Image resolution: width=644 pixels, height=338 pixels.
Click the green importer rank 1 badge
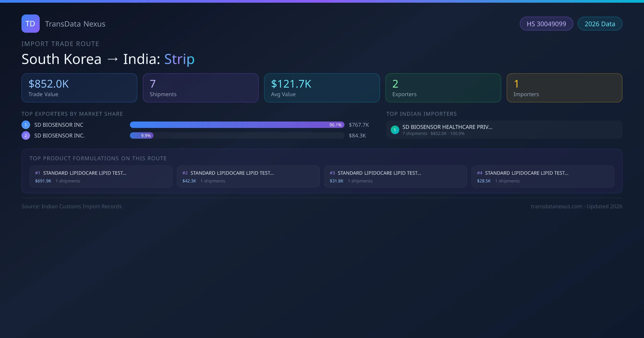pos(395,130)
